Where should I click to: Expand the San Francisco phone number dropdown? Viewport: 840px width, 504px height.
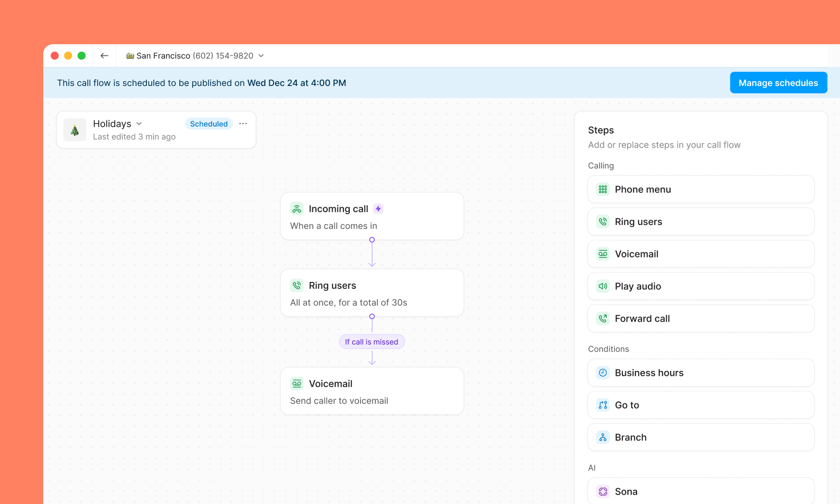pyautogui.click(x=261, y=56)
